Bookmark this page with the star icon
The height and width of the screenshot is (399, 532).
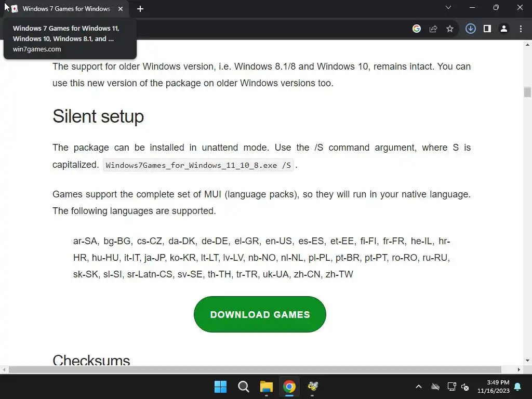(450, 29)
